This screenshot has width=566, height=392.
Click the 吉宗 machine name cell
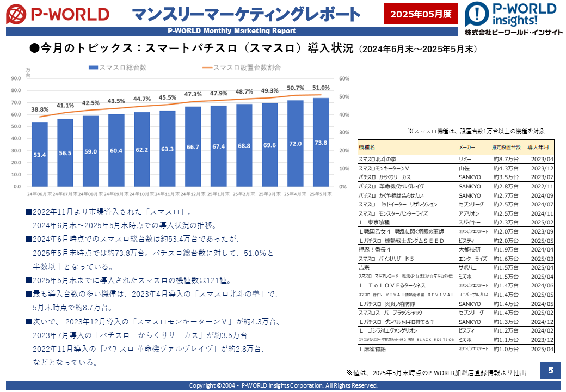pos(408,268)
